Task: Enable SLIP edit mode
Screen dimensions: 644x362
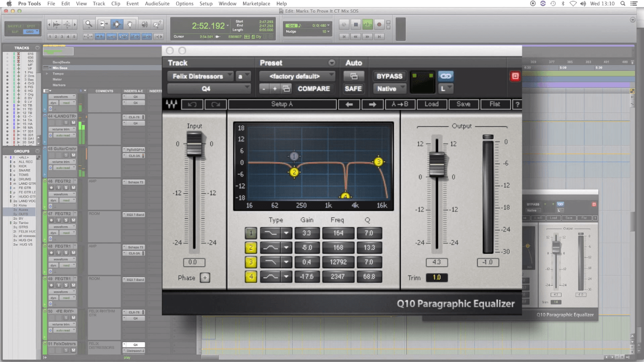Action: (16, 32)
